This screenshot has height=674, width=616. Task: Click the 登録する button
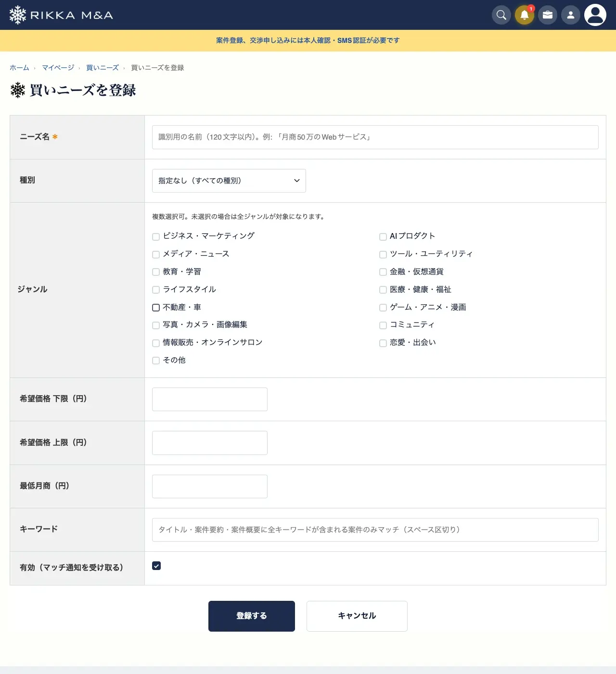pos(252,616)
